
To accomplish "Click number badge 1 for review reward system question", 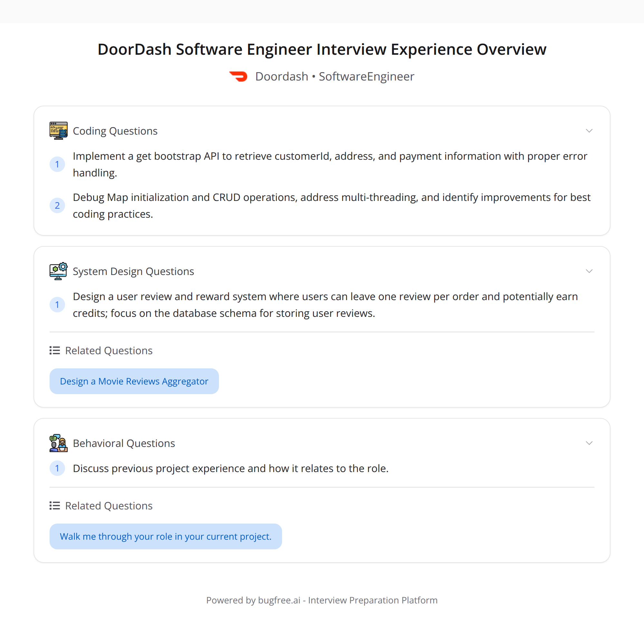I will [57, 305].
